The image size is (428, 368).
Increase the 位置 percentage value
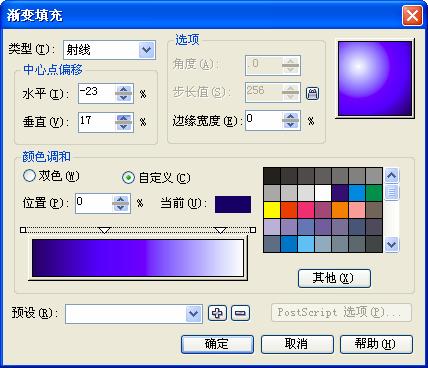coord(121,199)
